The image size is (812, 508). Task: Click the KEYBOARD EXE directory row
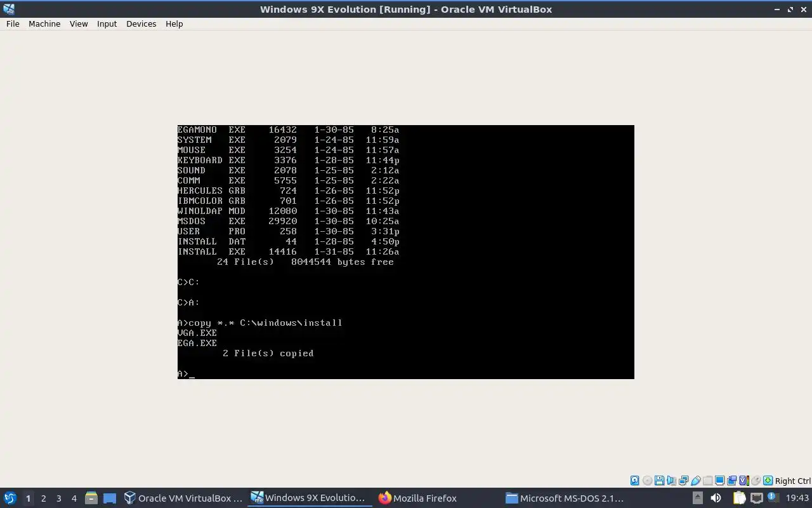coord(288,160)
